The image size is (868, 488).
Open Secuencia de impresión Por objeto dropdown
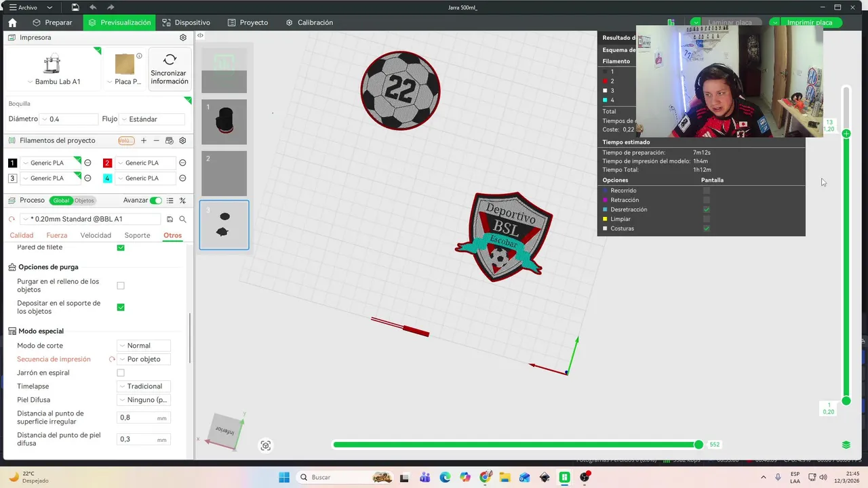[143, 359]
